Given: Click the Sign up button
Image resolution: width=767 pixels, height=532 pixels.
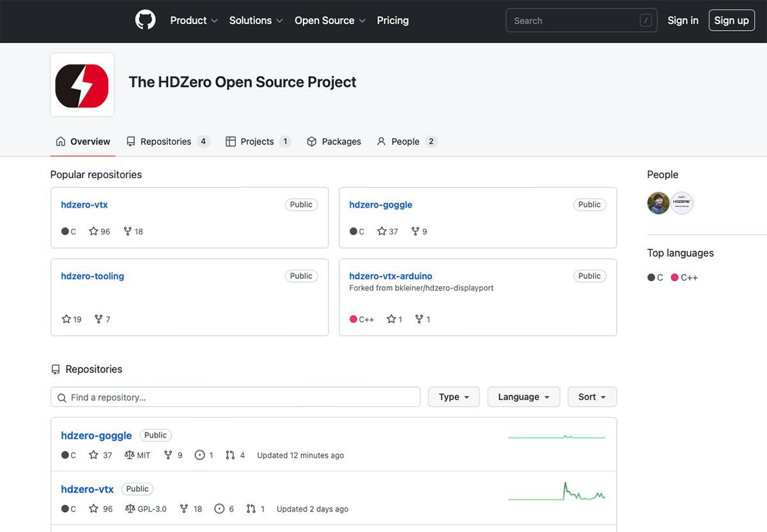Looking at the screenshot, I should click(732, 20).
